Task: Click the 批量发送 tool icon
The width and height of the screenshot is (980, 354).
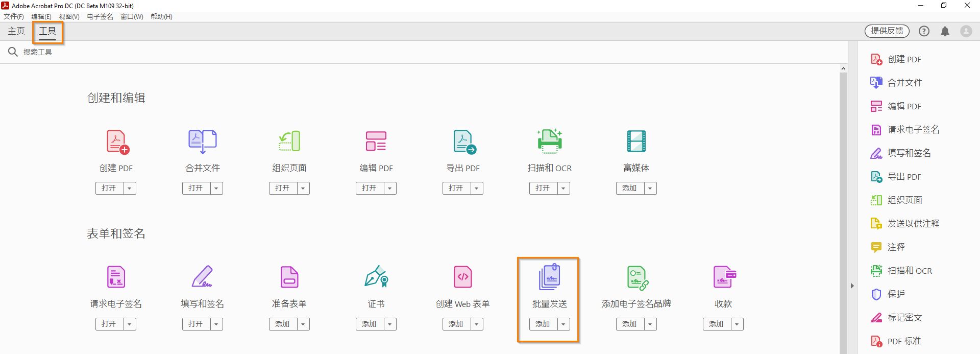Action: click(550, 277)
